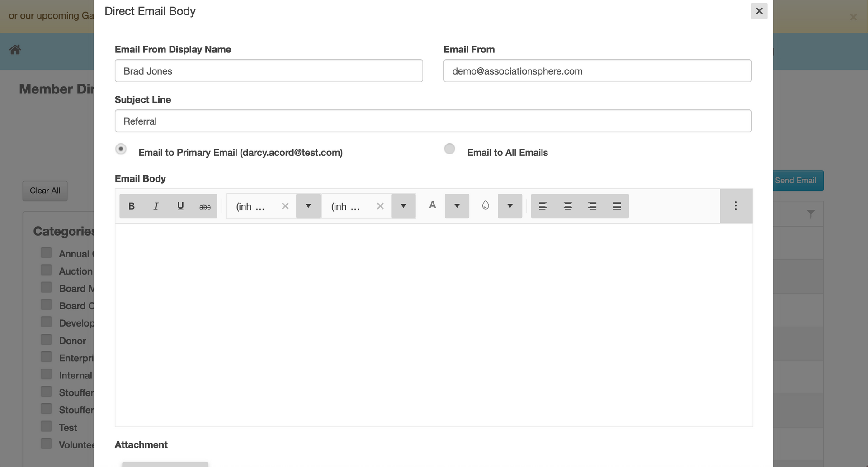The height and width of the screenshot is (467, 868).
Task: Align text to the right
Action: pos(592,206)
